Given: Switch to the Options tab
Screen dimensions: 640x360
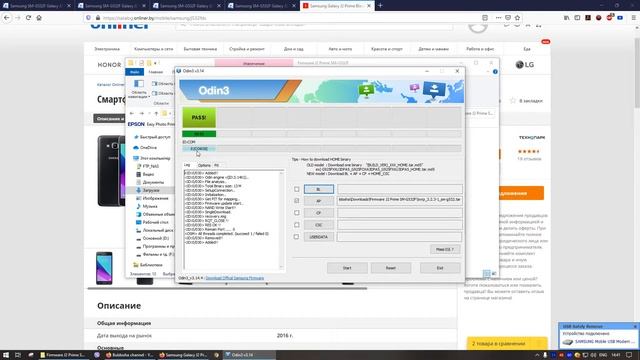Looking at the screenshot, I should click(204, 165).
